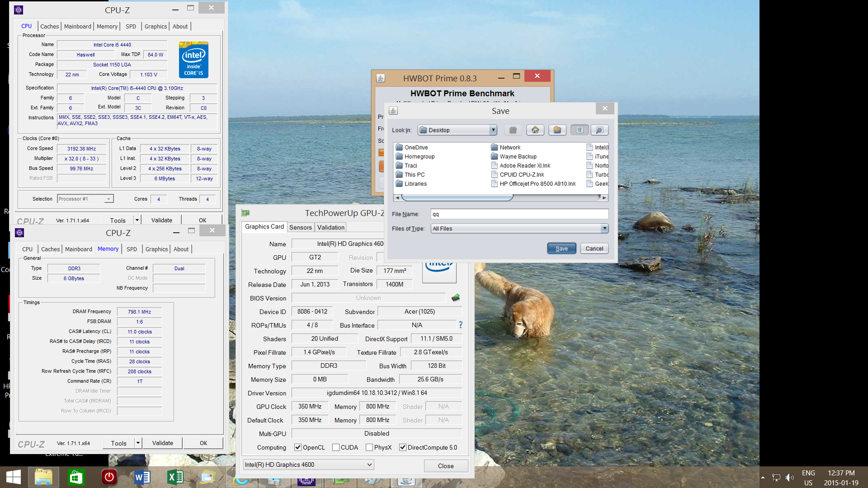Click the Driver Version igdumdim64 field
The height and width of the screenshot is (488, 868).
click(x=377, y=393)
